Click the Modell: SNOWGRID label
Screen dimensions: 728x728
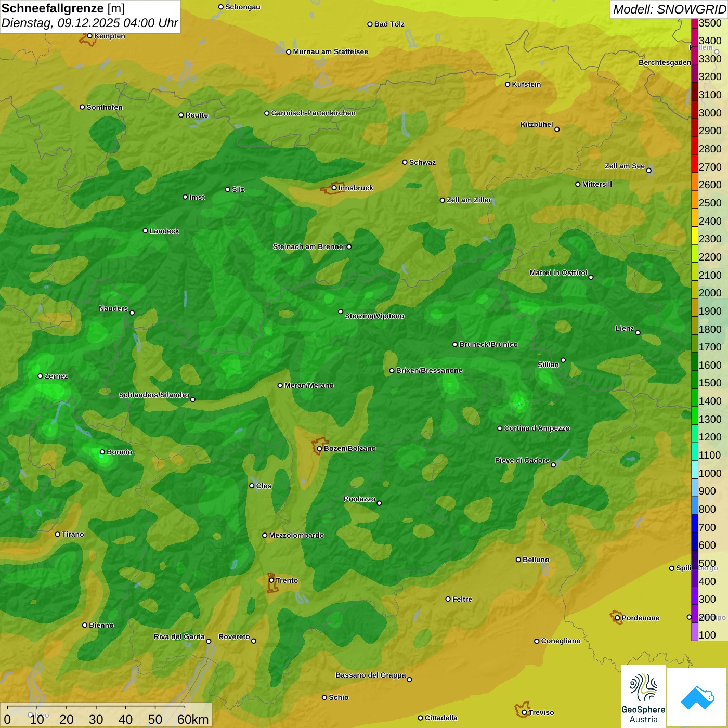coord(669,9)
